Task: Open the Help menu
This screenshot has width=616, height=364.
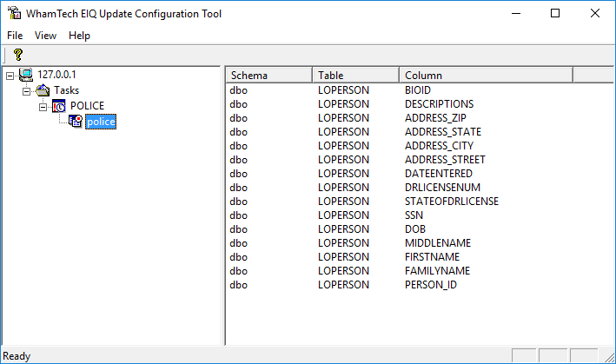Action: 79,36
